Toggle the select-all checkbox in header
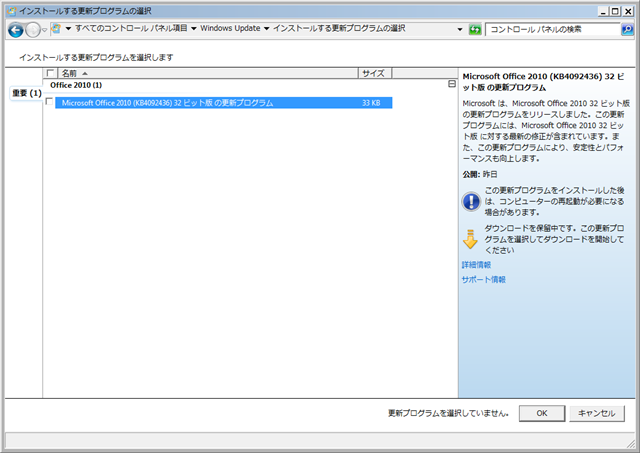The width and height of the screenshot is (640, 453). (x=50, y=73)
